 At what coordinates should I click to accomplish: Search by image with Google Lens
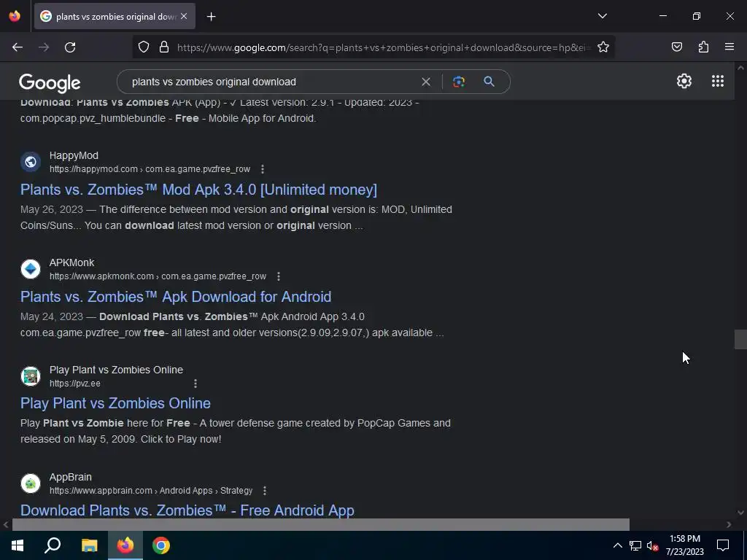pos(459,82)
